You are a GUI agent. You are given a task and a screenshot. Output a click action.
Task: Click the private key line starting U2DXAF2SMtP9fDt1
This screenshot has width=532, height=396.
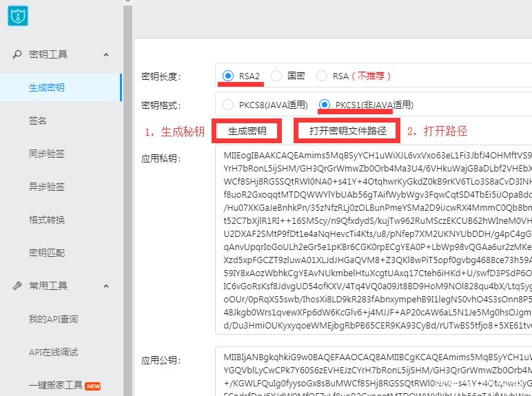378,234
